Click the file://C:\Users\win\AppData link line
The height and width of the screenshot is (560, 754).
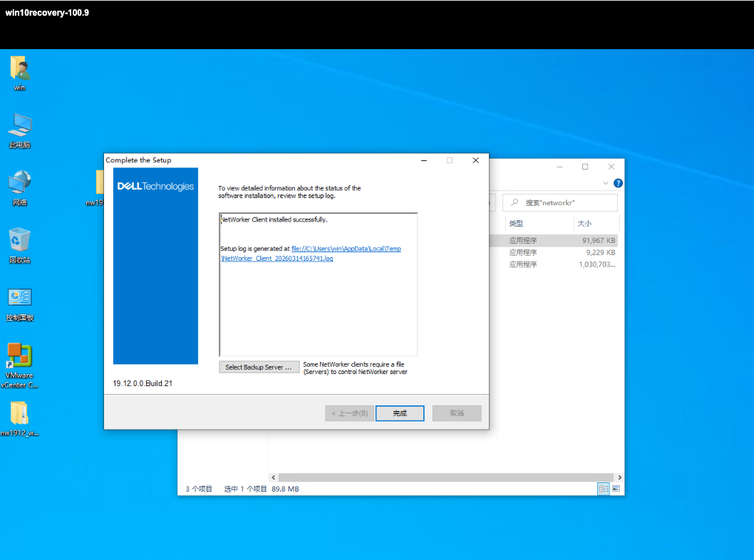click(346, 249)
